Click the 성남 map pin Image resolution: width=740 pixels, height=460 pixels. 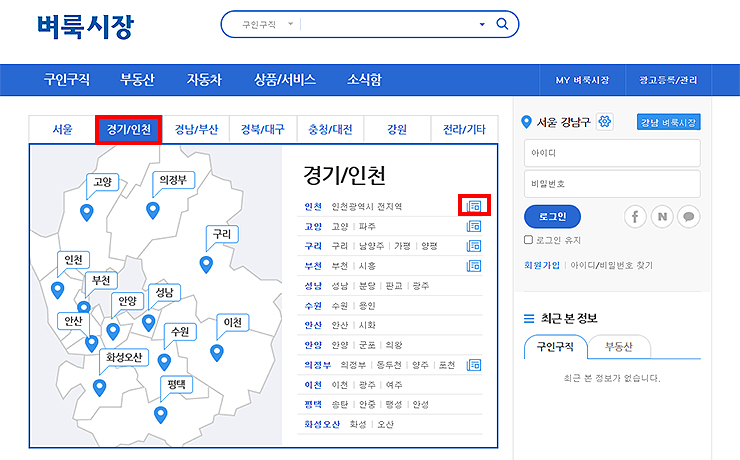coord(149,323)
